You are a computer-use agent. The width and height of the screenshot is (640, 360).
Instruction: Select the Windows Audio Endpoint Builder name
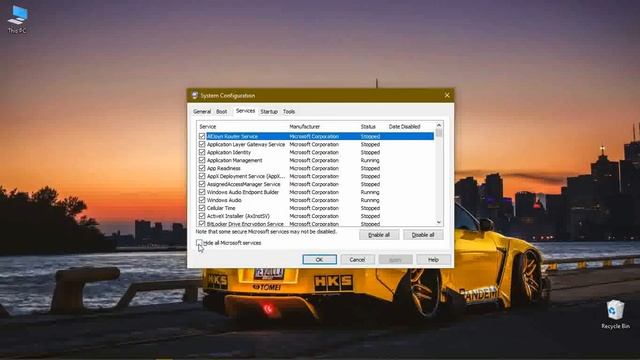tap(243, 192)
